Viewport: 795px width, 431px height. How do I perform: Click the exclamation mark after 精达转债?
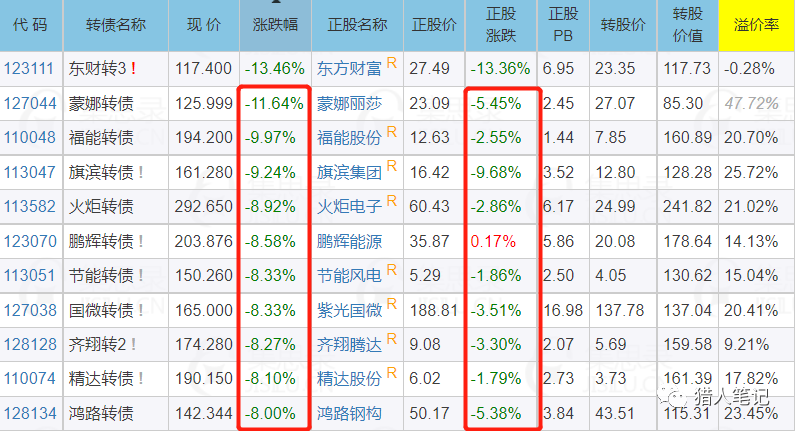click(140, 378)
